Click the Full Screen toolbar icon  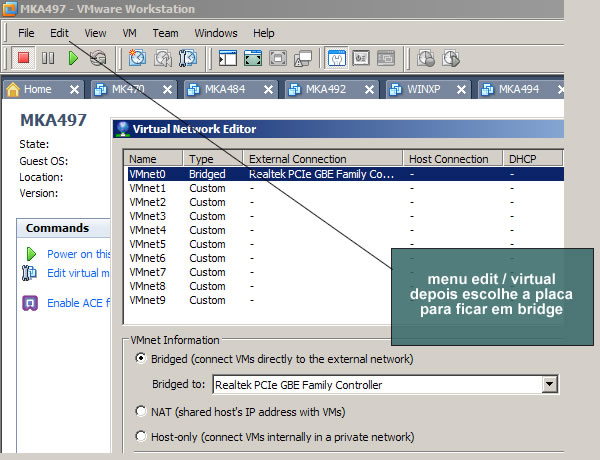pos(278,58)
